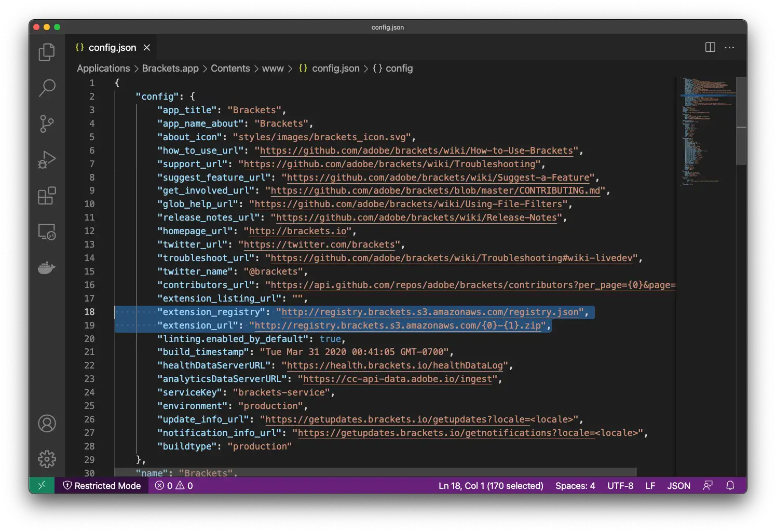Screen dimensions: 776x532
Task: Click the feedback icon in status bar
Action: [707, 485]
